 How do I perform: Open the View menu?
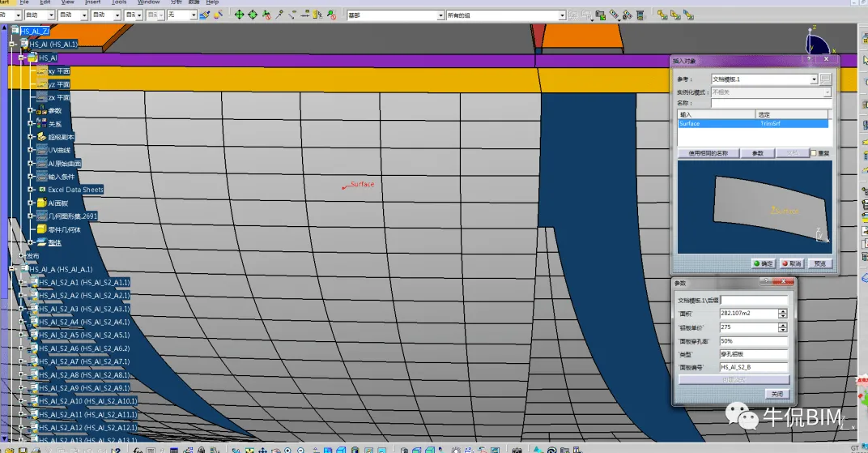pyautogui.click(x=67, y=2)
